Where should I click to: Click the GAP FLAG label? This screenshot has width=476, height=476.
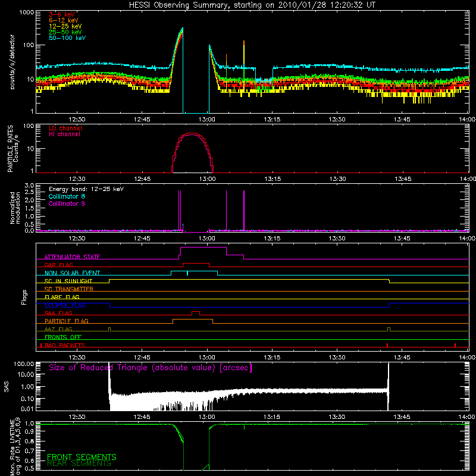point(58,265)
